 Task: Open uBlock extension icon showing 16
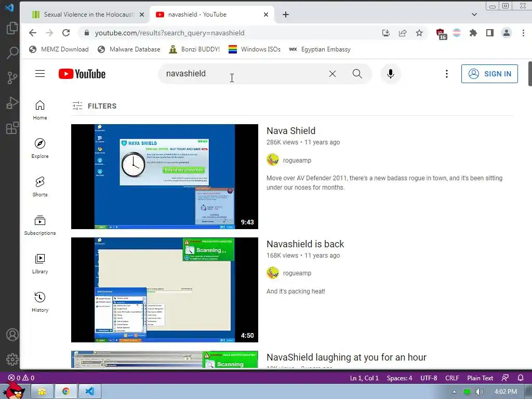(x=441, y=34)
